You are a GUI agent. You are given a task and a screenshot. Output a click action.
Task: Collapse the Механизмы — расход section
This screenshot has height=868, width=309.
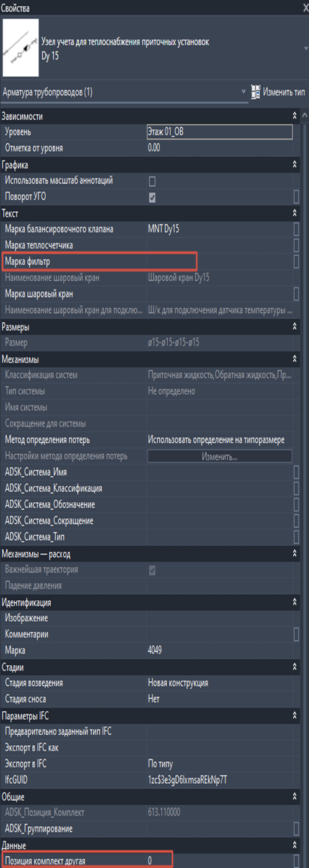pos(295,554)
